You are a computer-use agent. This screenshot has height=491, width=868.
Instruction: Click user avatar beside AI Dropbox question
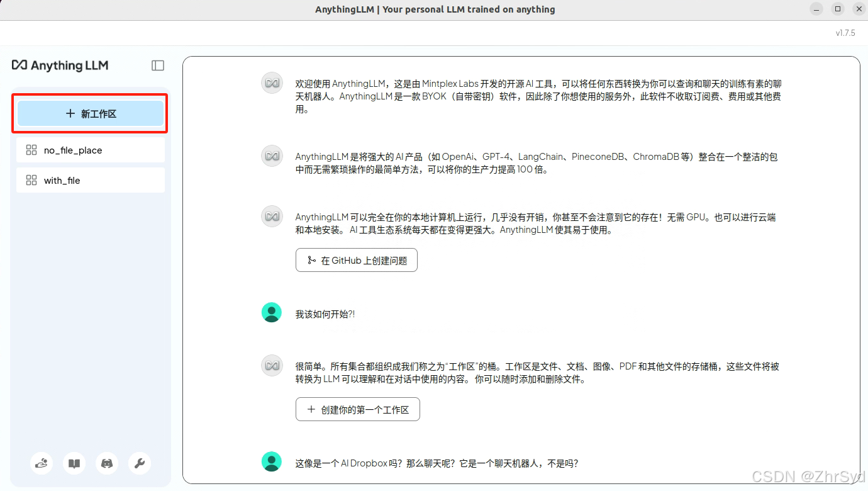click(x=272, y=461)
